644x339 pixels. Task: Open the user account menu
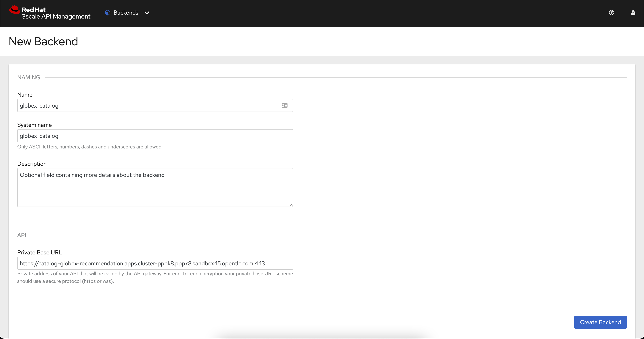[x=633, y=13]
